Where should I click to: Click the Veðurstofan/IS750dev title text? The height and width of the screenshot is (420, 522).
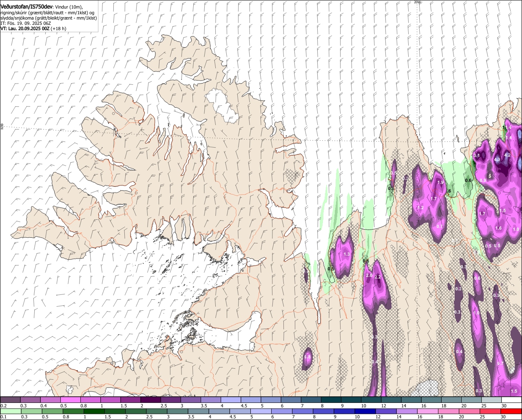[x=27, y=6]
